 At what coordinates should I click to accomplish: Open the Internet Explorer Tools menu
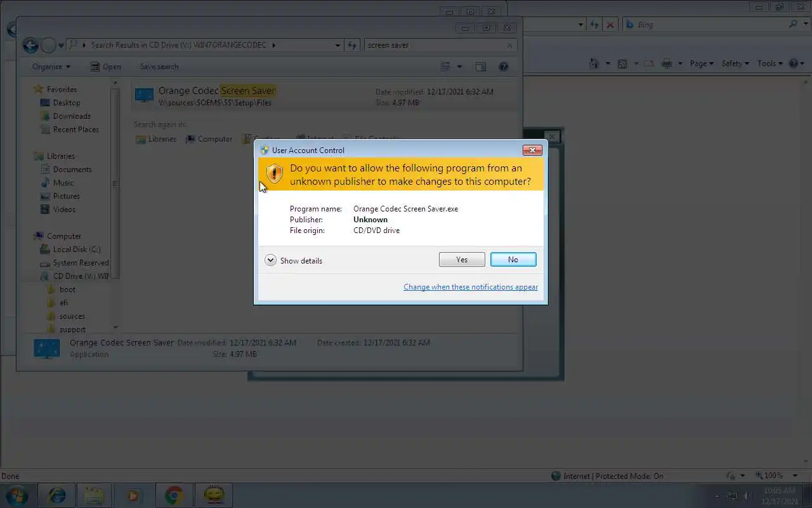770,63
